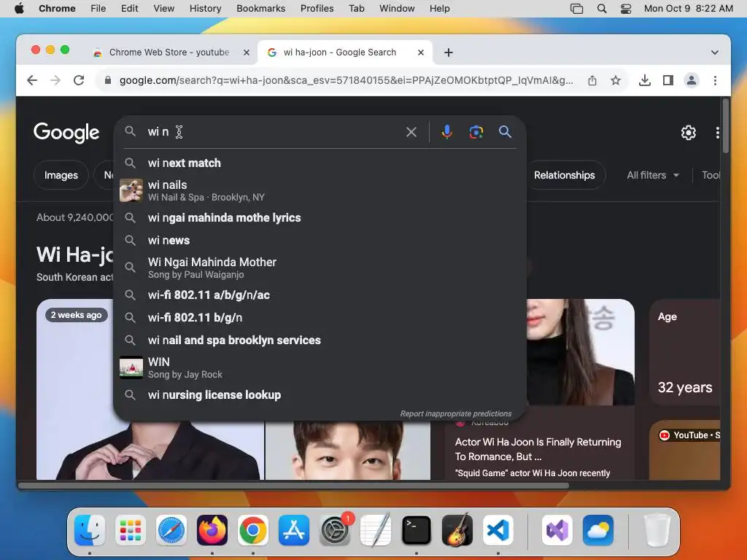Click the address bar URL
The image size is (747, 560).
click(x=346, y=80)
